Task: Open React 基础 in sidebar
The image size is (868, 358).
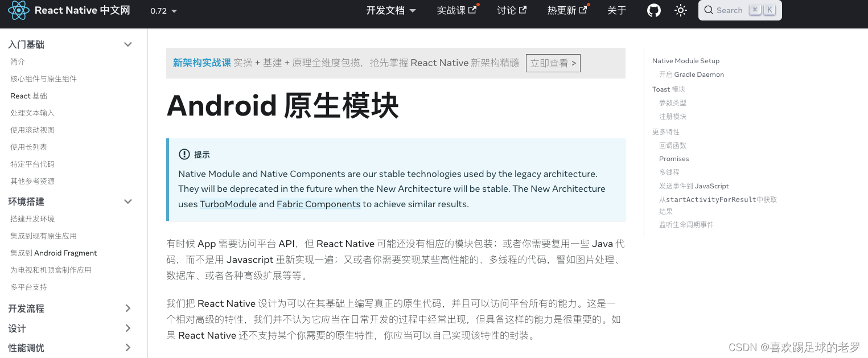Action: pos(28,96)
